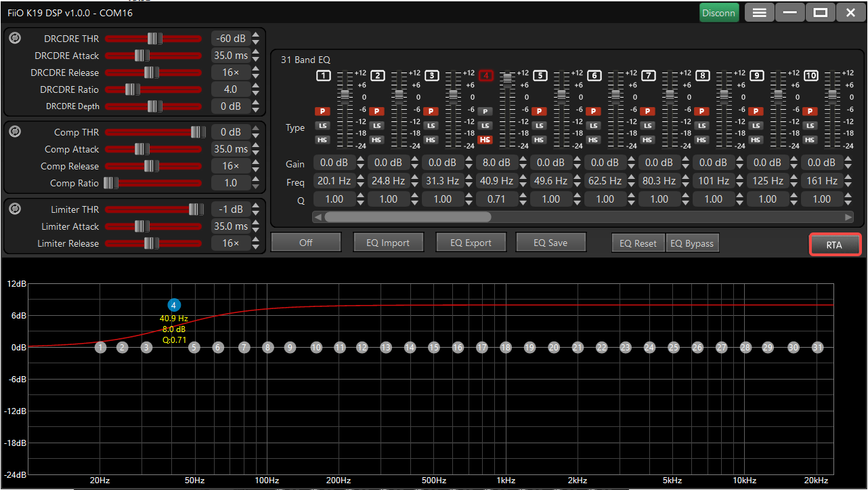The width and height of the screenshot is (868, 490).
Task: Click EQ Export button
Action: [471, 243]
